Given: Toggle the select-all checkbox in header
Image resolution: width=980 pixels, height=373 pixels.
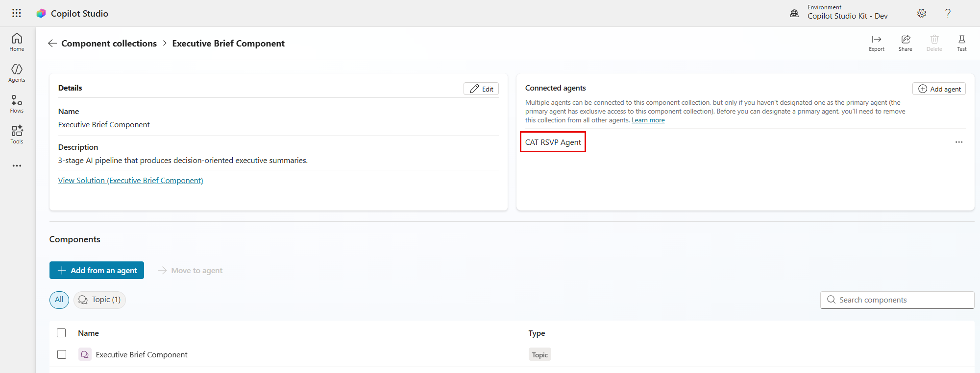Looking at the screenshot, I should pos(61,333).
